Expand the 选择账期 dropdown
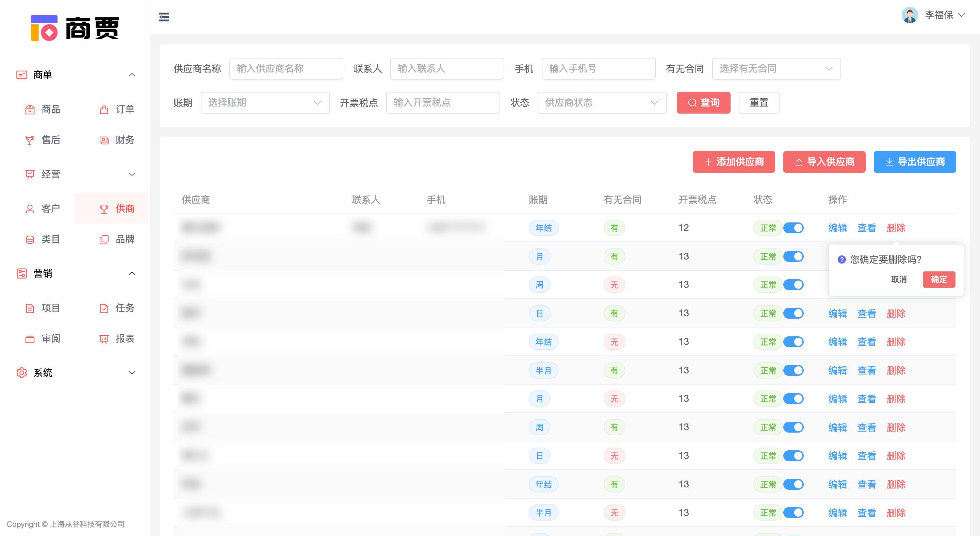The image size is (980, 536). pyautogui.click(x=265, y=102)
